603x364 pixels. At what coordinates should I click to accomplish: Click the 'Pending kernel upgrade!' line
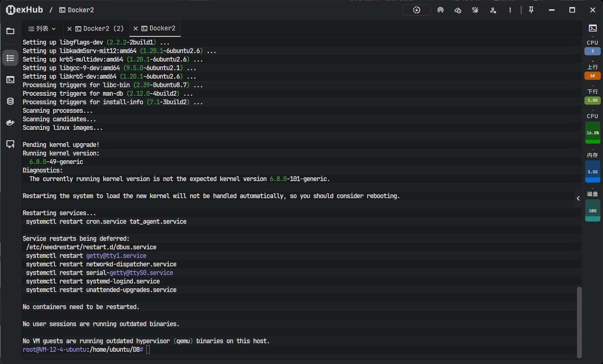[61, 145]
